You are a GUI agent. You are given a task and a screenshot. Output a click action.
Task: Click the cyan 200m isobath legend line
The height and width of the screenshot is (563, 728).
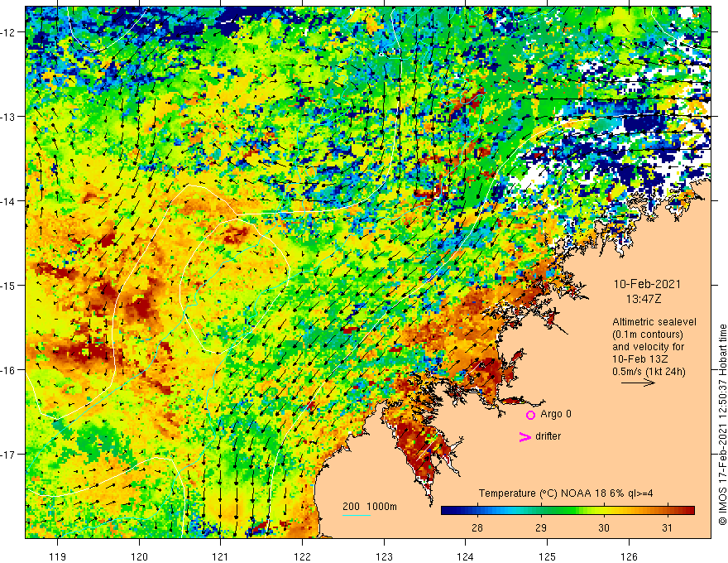(x=357, y=515)
